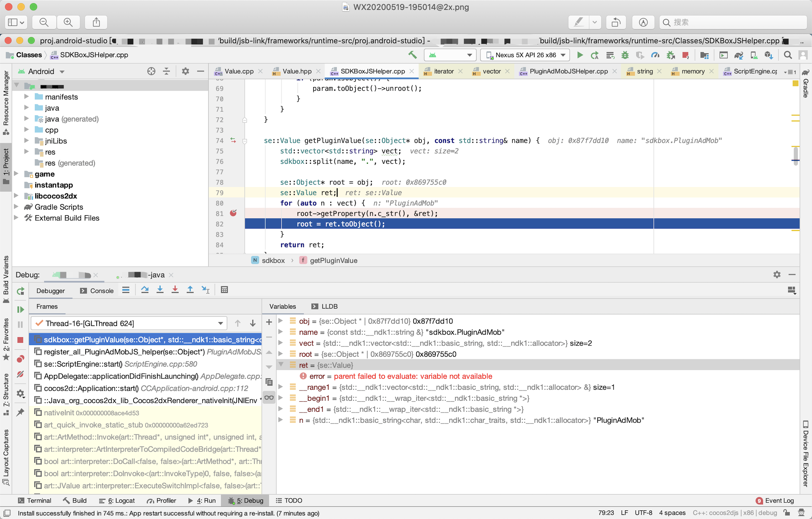Toggle the breakpoint on line 81
The height and width of the screenshot is (519, 812).
pyautogui.click(x=233, y=213)
